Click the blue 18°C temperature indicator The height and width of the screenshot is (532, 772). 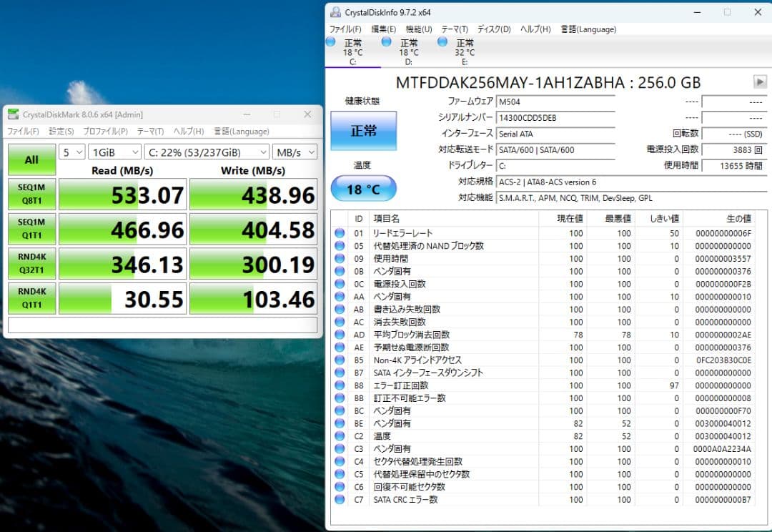click(362, 187)
